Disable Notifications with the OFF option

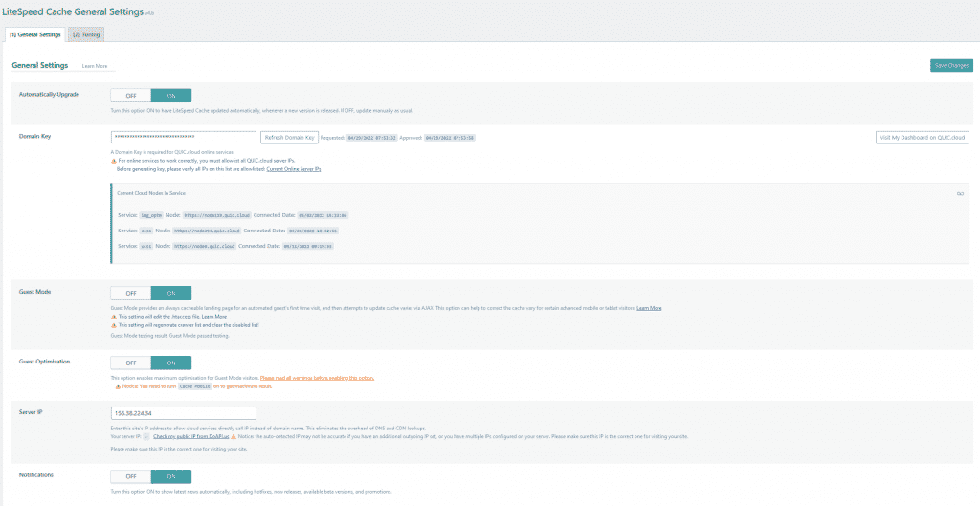pyautogui.click(x=130, y=476)
